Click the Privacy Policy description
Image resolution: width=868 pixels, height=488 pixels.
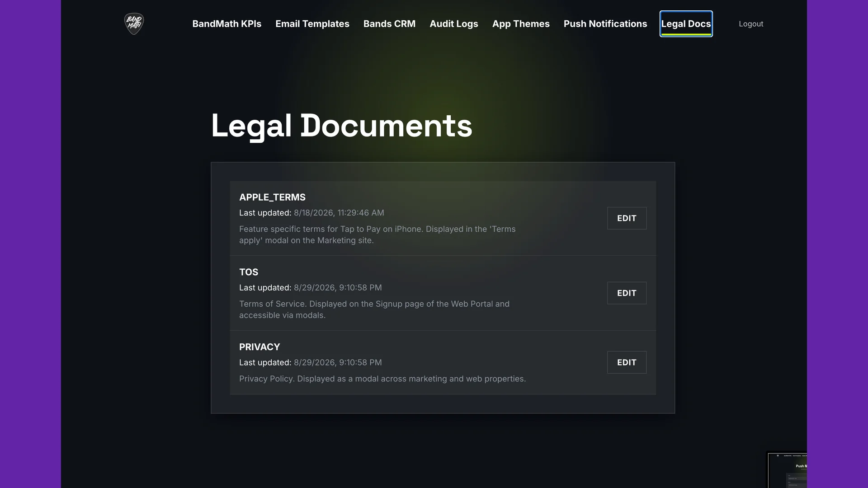click(x=382, y=379)
